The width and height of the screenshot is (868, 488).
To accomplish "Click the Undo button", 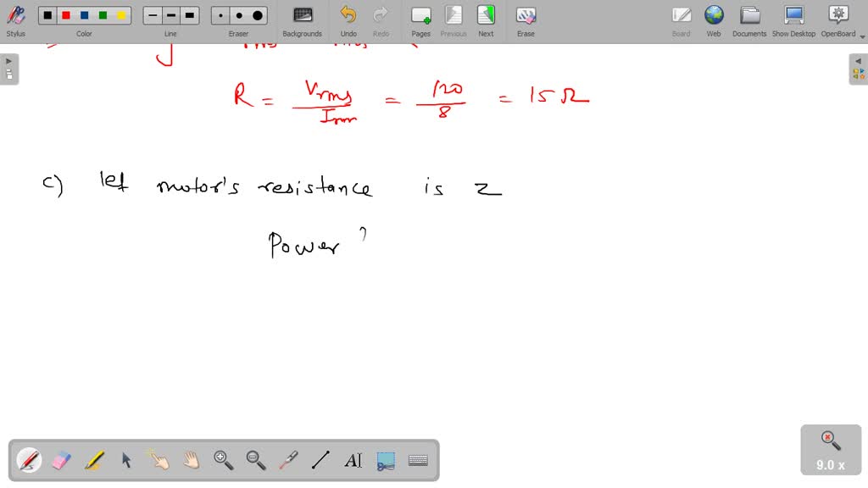I will 348,20.
